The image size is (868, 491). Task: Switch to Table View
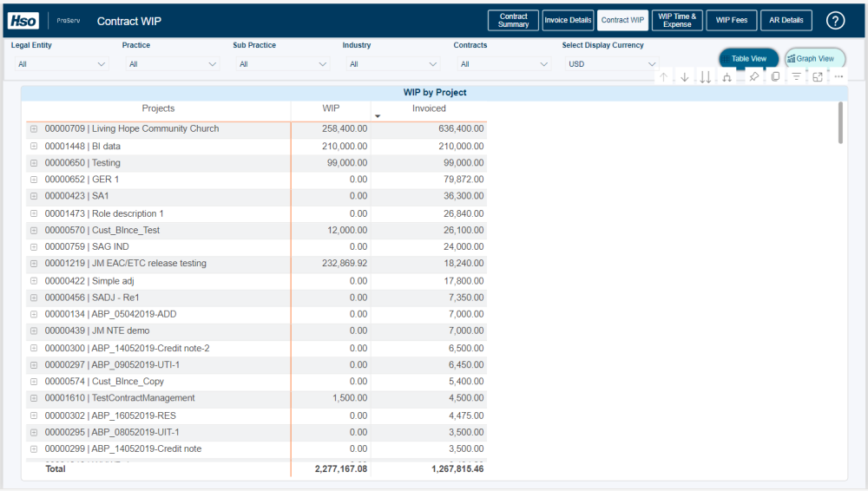(748, 59)
